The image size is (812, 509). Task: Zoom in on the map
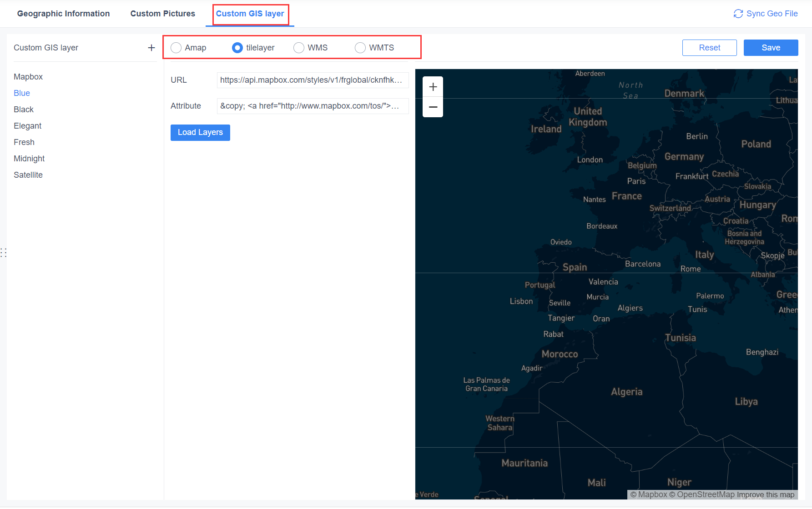433,87
